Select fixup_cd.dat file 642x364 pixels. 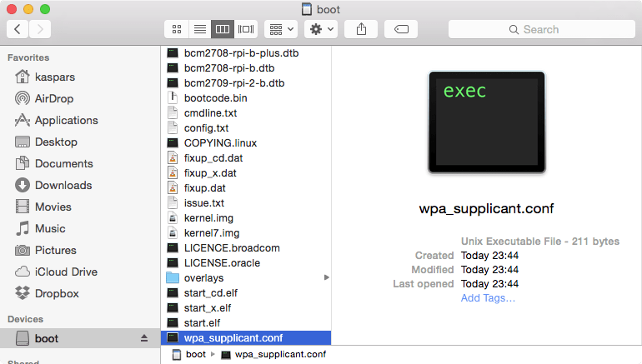point(246,158)
